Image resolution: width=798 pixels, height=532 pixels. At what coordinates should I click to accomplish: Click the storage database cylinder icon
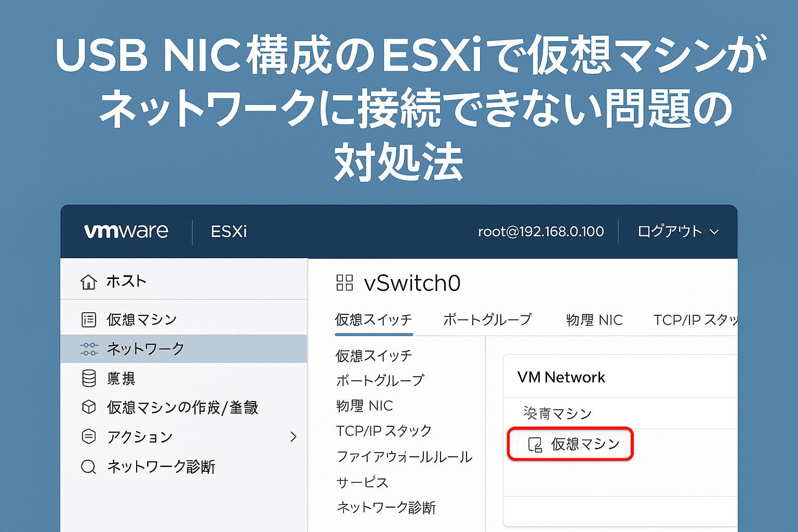coord(89,378)
